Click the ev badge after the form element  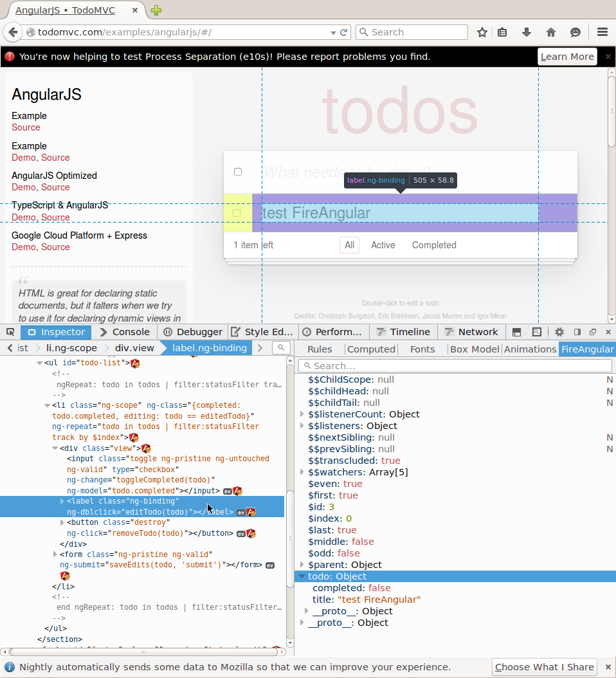(x=270, y=565)
